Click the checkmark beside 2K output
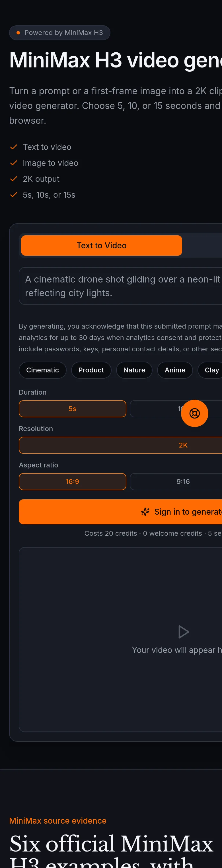 (14, 179)
